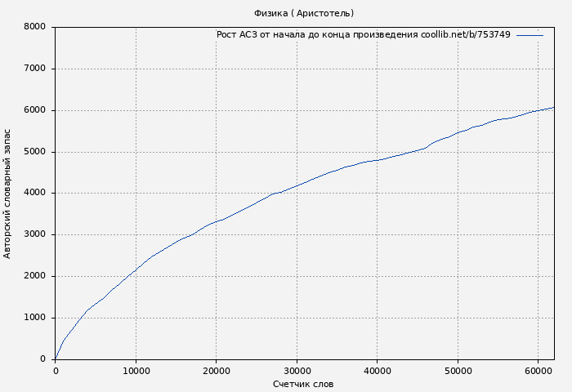
Task: Click the 7000 tick on y-axis
Action: [x=35, y=69]
